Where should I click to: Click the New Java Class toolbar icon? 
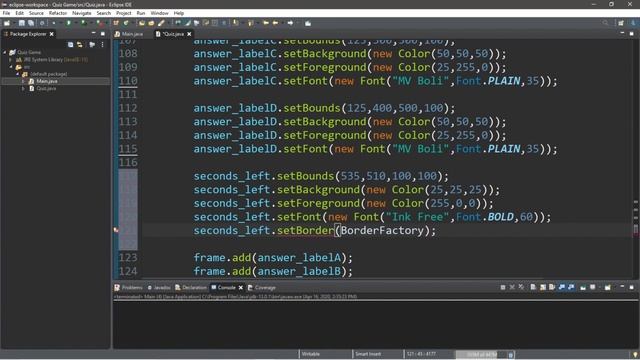point(126,23)
